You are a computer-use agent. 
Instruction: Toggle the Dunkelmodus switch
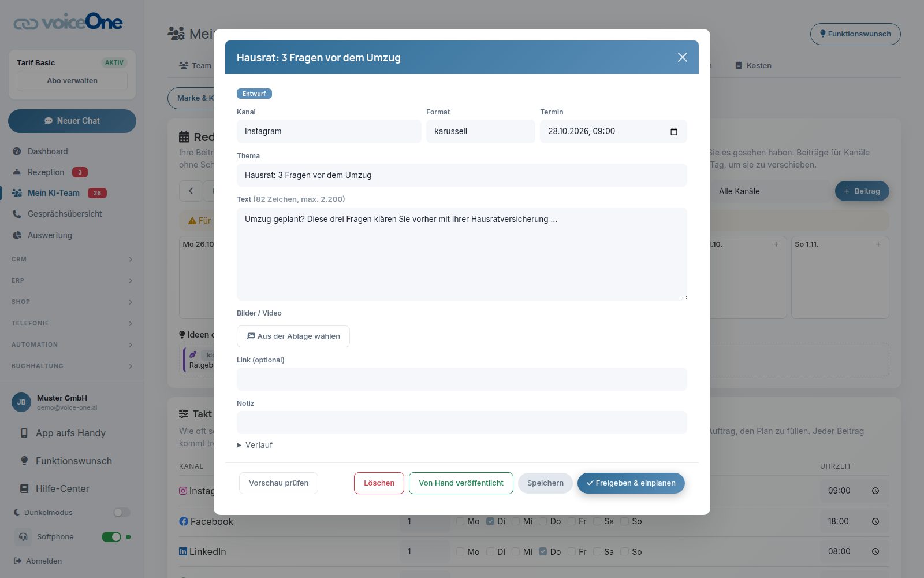click(121, 513)
